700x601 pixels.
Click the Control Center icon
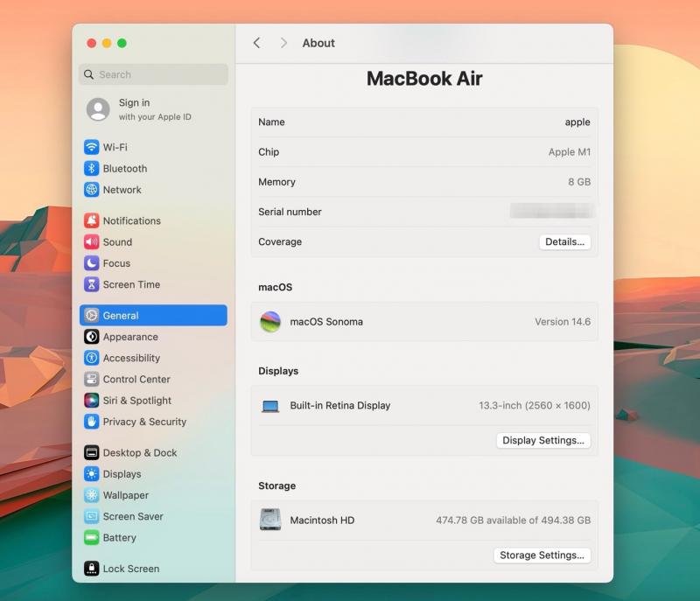pyautogui.click(x=92, y=380)
